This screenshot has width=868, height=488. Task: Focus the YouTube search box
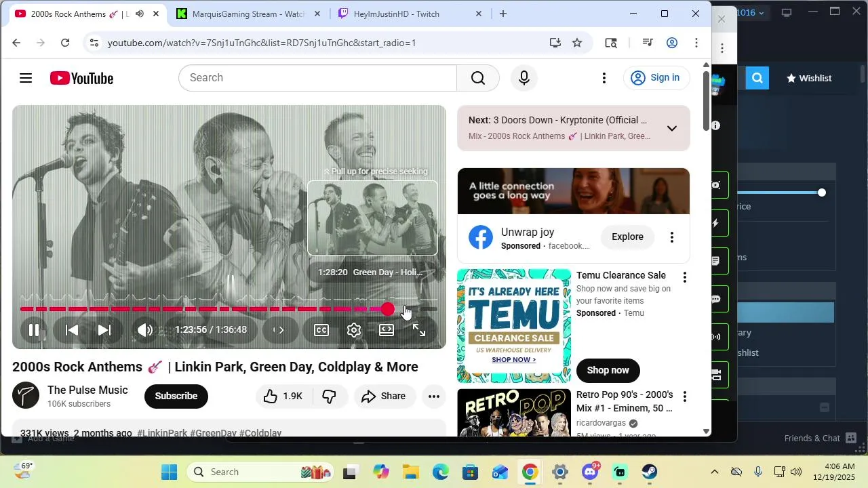pyautogui.click(x=317, y=78)
